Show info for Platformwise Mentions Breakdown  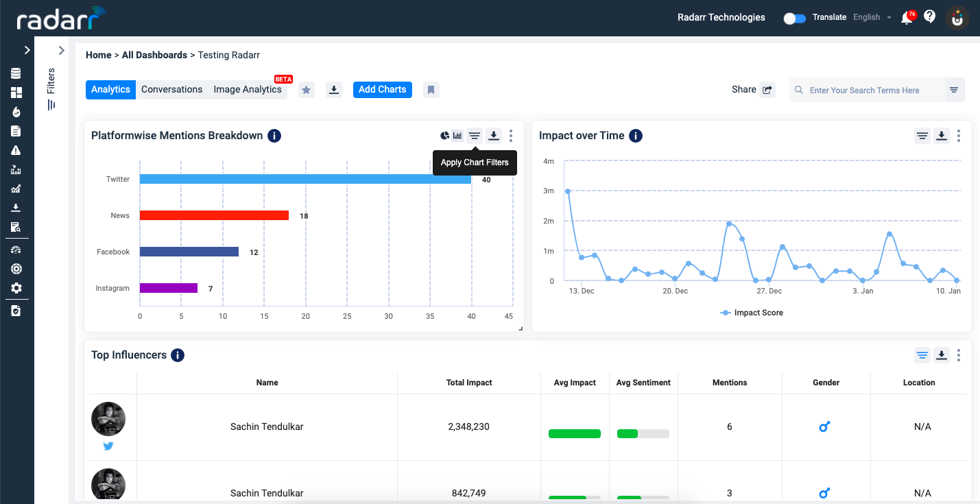pyautogui.click(x=274, y=136)
